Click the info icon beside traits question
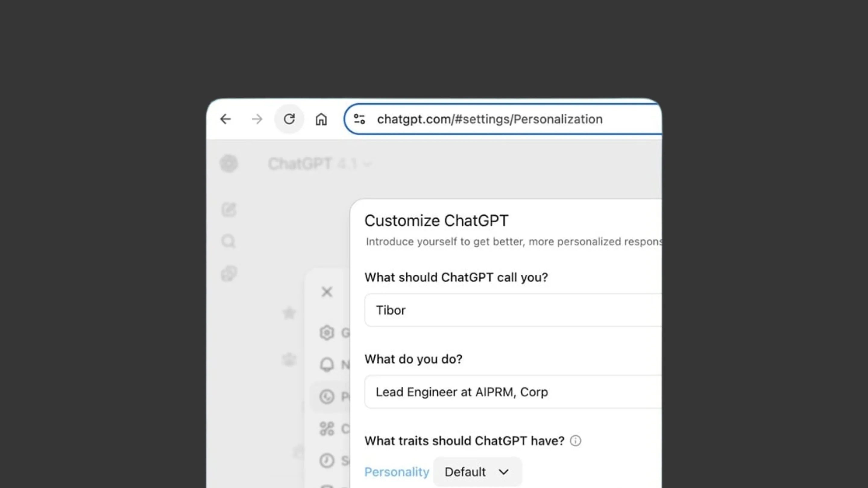 tap(576, 440)
